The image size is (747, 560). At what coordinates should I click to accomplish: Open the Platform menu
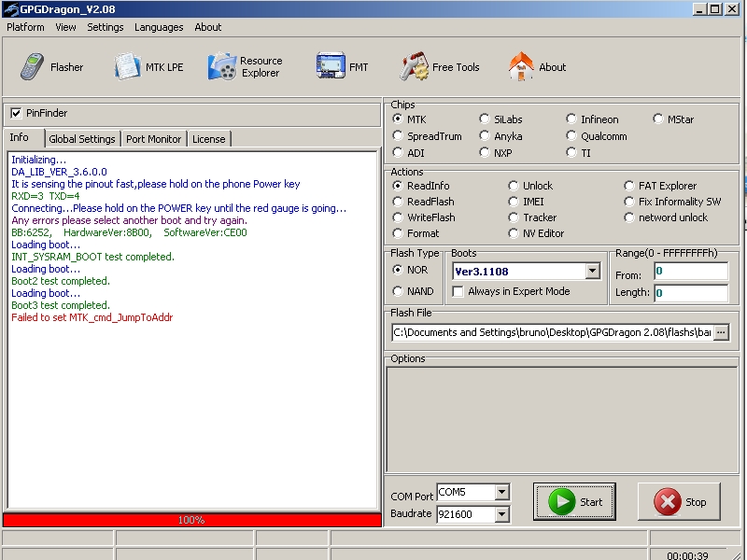coord(25,27)
